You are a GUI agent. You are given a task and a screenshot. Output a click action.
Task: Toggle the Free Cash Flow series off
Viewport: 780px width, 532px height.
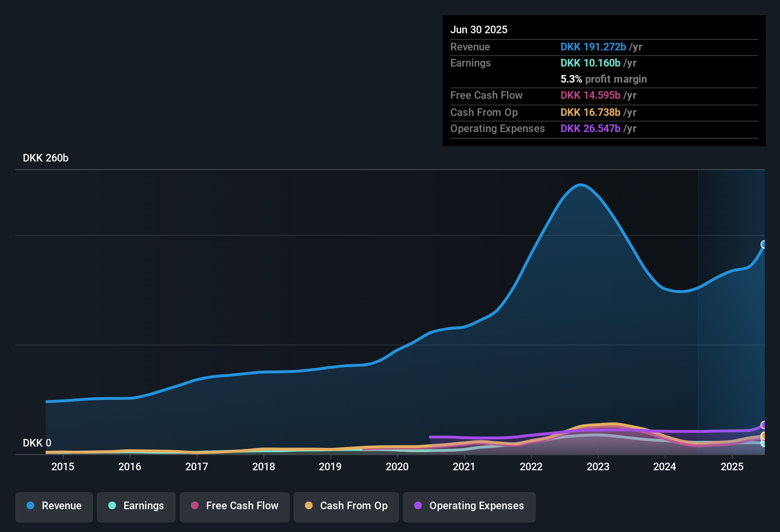(x=234, y=506)
